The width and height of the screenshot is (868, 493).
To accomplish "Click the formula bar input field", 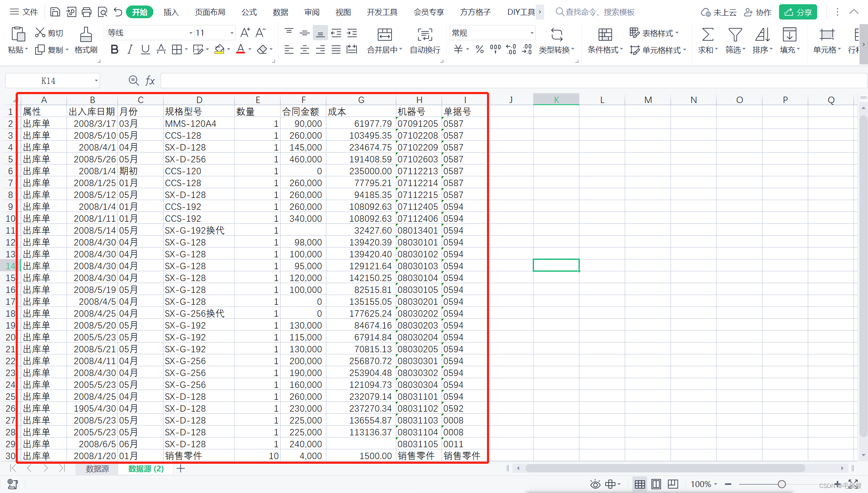I will [513, 81].
